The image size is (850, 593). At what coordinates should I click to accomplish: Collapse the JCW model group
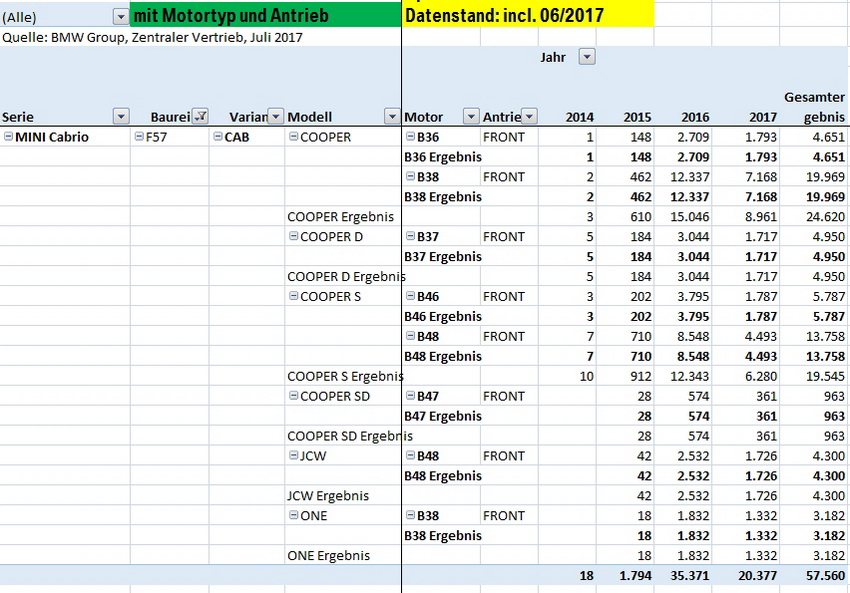tap(293, 455)
